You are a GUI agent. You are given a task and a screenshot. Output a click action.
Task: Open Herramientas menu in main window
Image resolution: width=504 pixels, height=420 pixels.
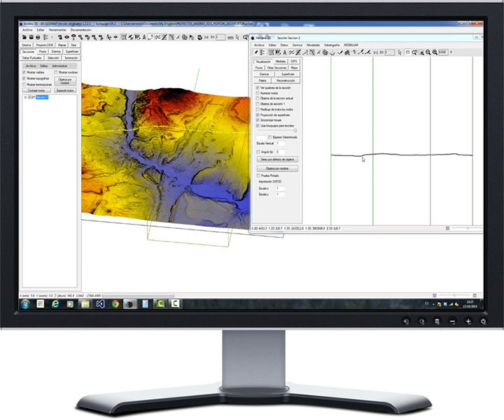tap(57, 30)
